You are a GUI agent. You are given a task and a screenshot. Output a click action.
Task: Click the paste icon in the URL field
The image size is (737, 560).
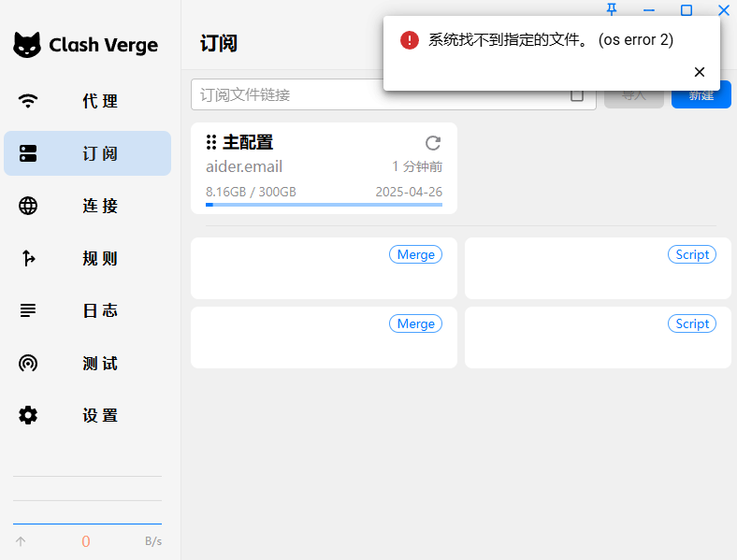(x=577, y=95)
